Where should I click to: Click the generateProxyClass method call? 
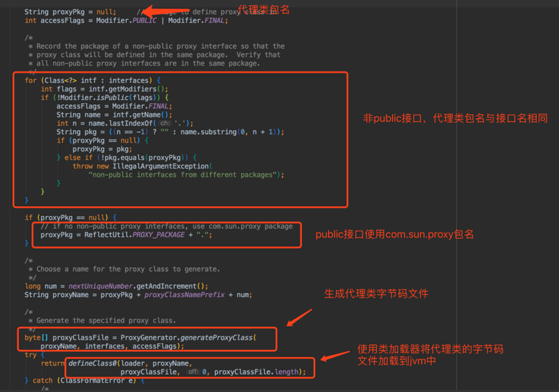pos(217,337)
